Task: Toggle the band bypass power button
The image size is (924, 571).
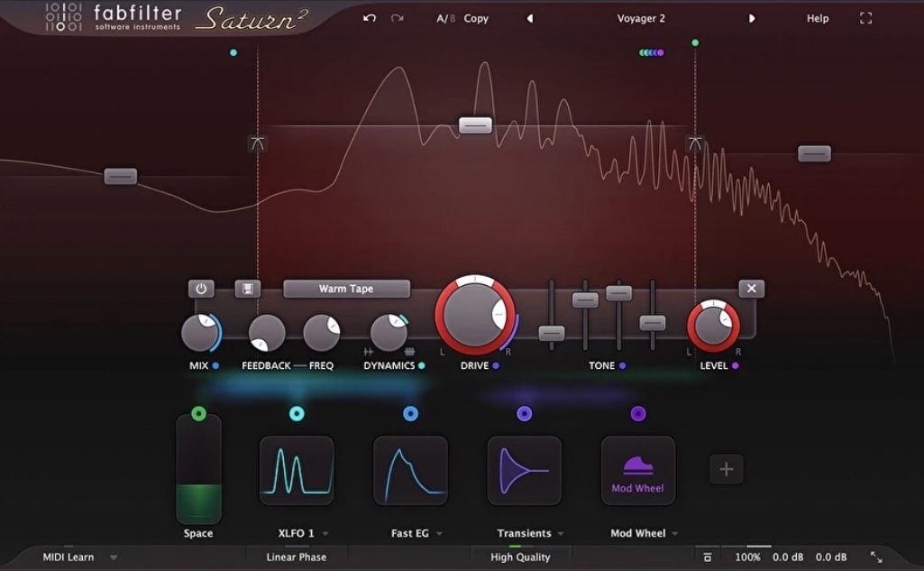Action: pyautogui.click(x=201, y=288)
